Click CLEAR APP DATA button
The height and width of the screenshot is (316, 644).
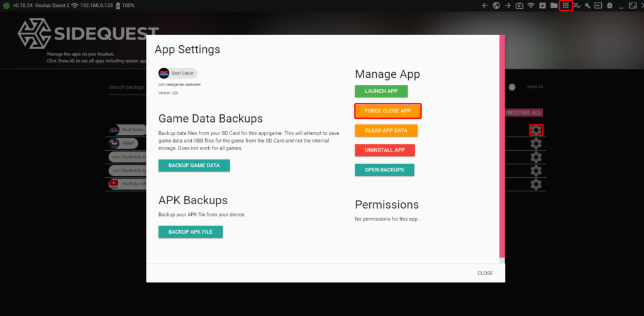[386, 131]
